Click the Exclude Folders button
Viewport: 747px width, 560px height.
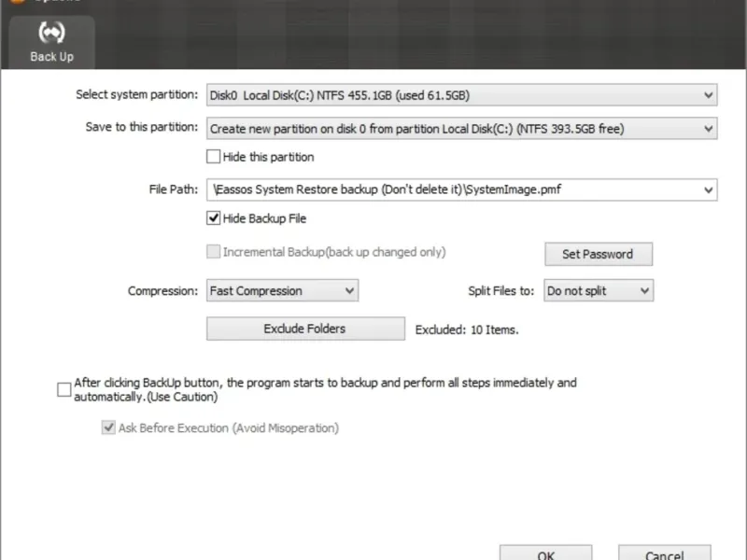pyautogui.click(x=305, y=329)
